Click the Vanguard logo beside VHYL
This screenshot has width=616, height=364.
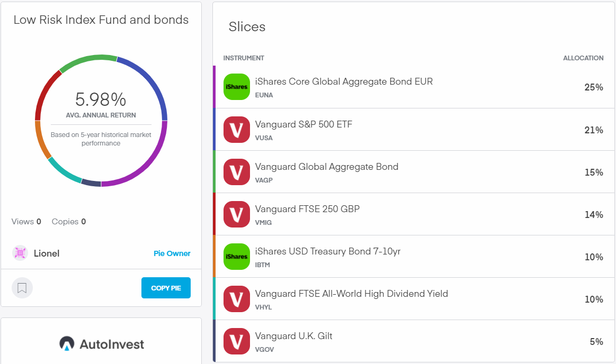click(236, 299)
